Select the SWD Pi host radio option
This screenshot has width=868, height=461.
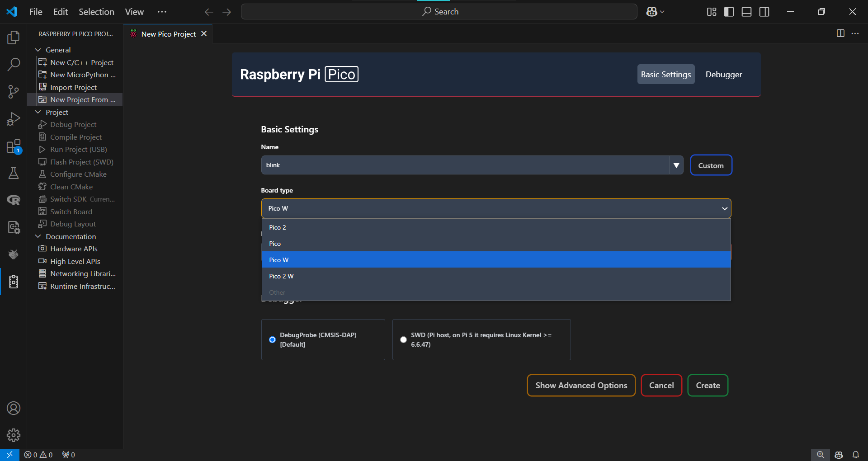pyautogui.click(x=403, y=340)
